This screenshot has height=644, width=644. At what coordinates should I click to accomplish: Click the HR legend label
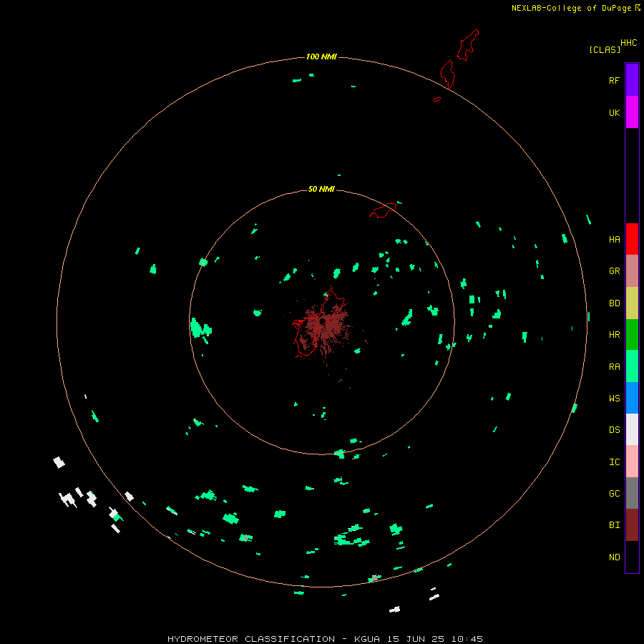614,335
